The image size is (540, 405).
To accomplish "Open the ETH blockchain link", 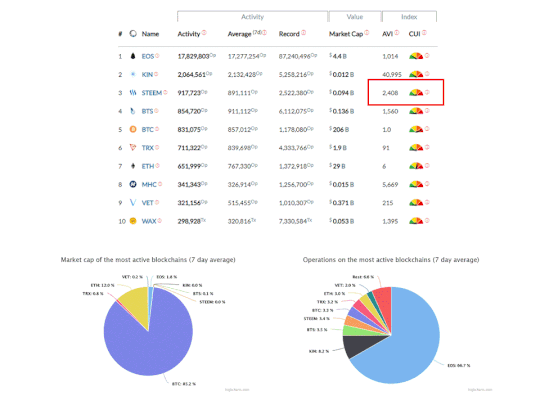I will 148,166.
